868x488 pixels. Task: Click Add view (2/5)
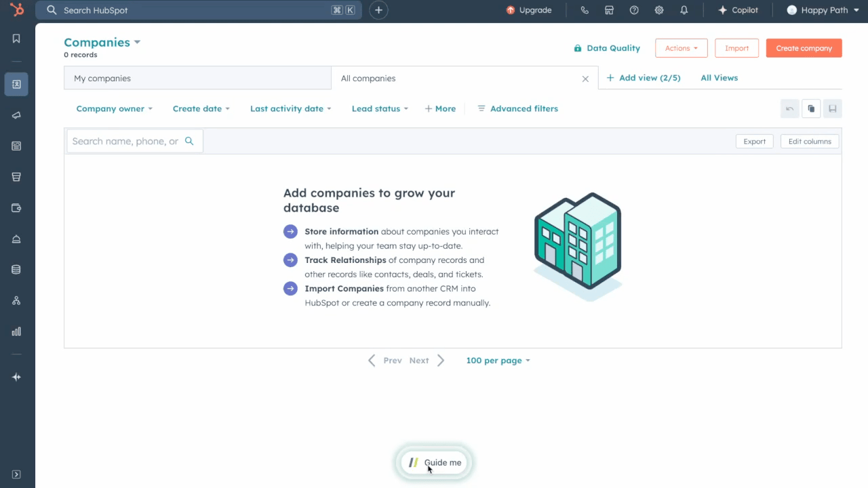(643, 78)
